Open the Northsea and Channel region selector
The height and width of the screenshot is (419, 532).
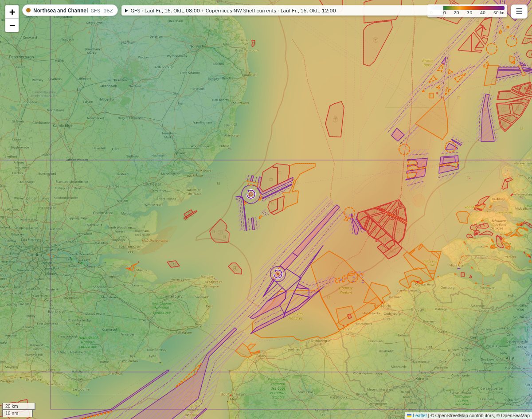[70, 10]
